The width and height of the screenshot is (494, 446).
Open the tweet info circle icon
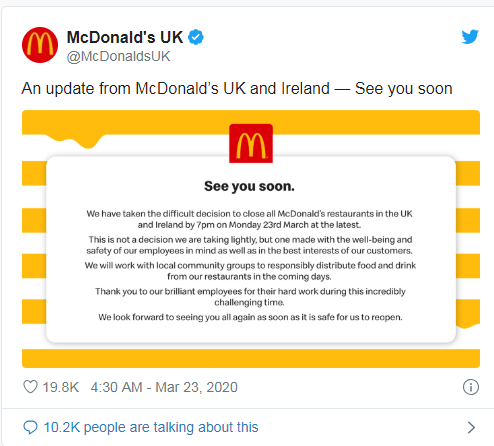click(471, 387)
